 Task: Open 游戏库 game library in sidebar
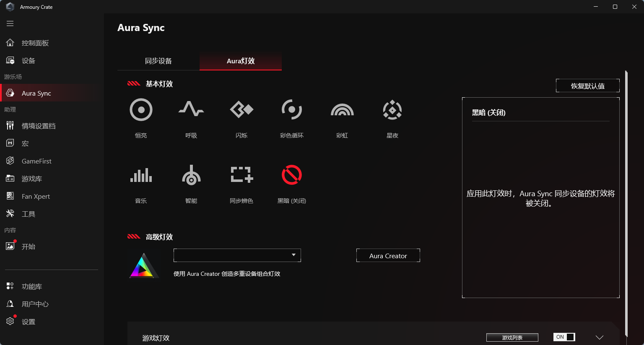coord(52,179)
